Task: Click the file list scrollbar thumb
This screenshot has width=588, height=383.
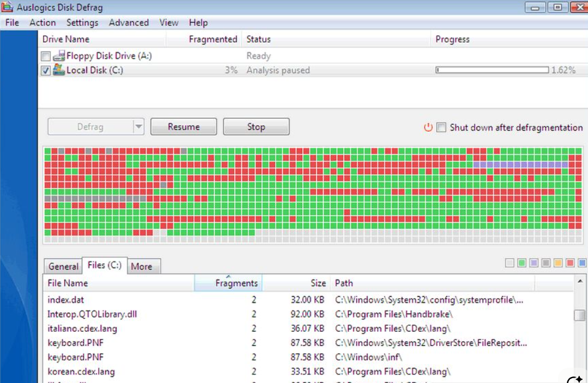Action: pos(580,315)
